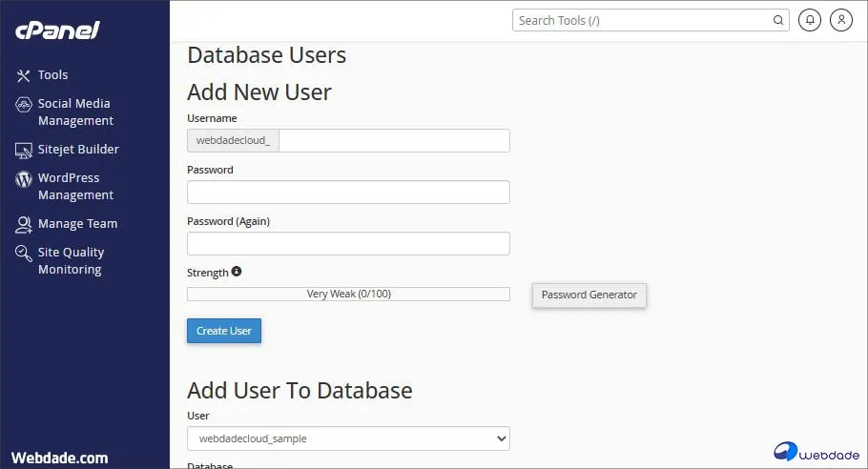
Task: Click into the Username input field
Action: click(394, 140)
